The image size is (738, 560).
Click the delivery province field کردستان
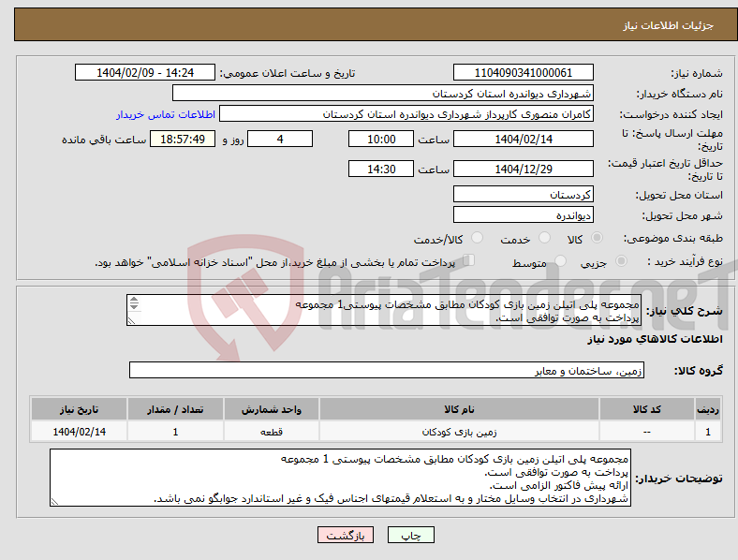pos(523,194)
